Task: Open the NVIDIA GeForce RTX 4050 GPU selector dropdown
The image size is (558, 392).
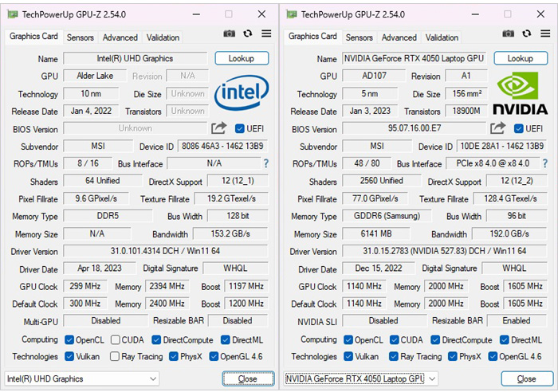Action: pyautogui.click(x=360, y=378)
